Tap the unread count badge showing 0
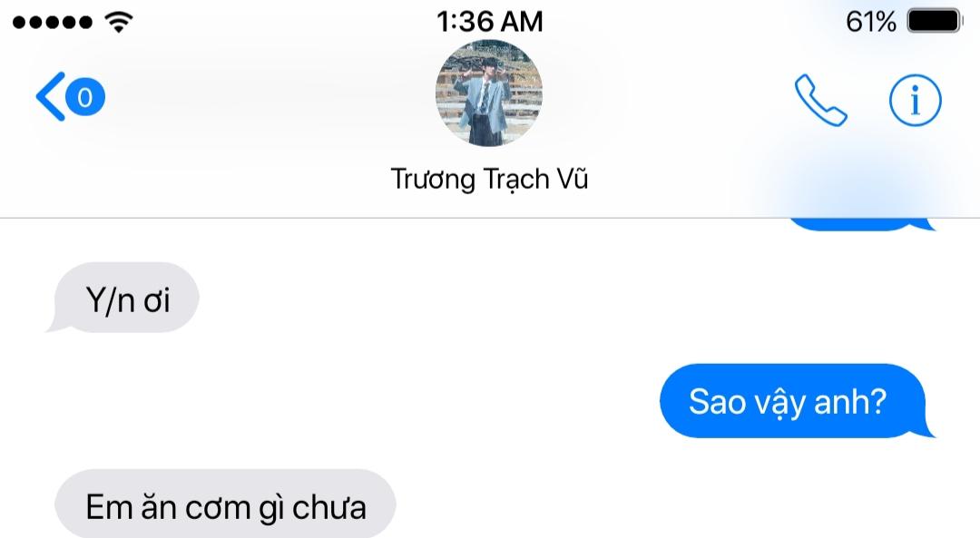The image size is (980, 538). point(85,97)
